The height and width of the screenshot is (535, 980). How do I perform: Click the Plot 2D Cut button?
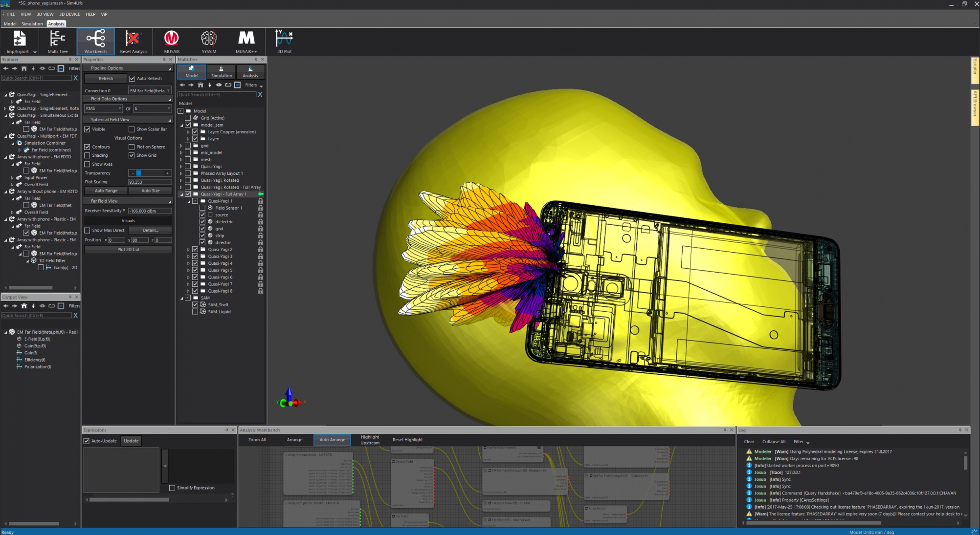(128, 250)
